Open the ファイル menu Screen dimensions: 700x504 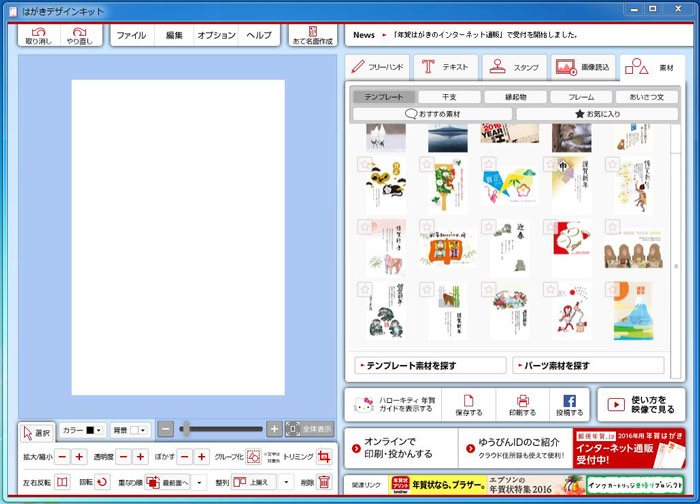pyautogui.click(x=131, y=35)
